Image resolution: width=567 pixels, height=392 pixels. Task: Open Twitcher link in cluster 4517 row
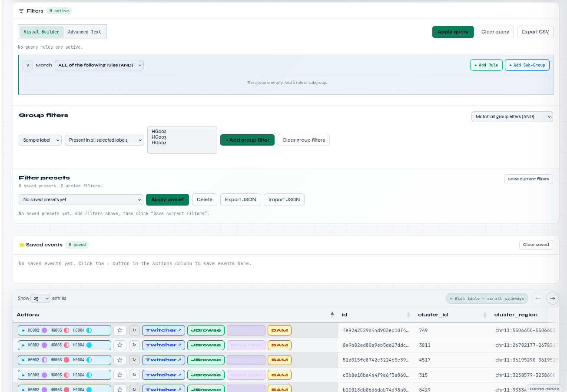point(163,360)
